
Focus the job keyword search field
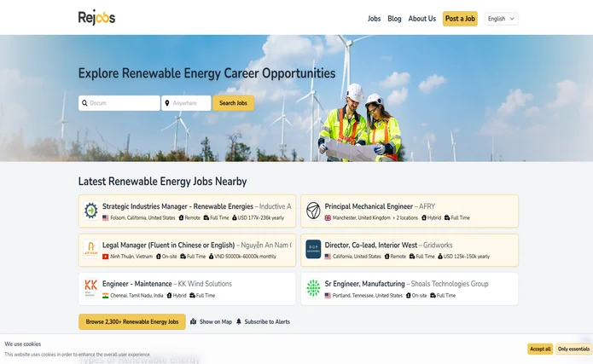coord(119,103)
